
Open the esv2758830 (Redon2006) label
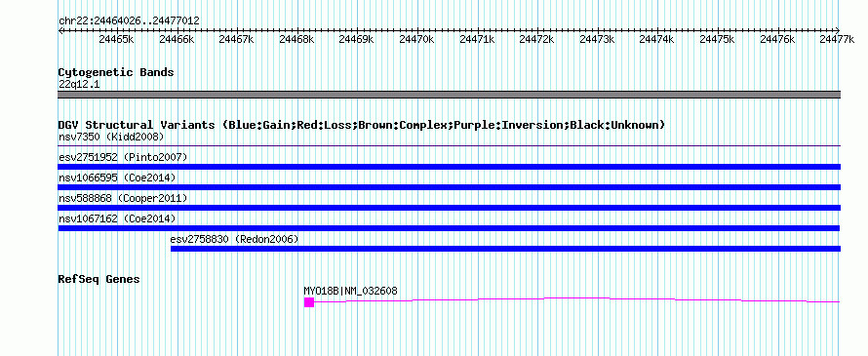(234, 239)
